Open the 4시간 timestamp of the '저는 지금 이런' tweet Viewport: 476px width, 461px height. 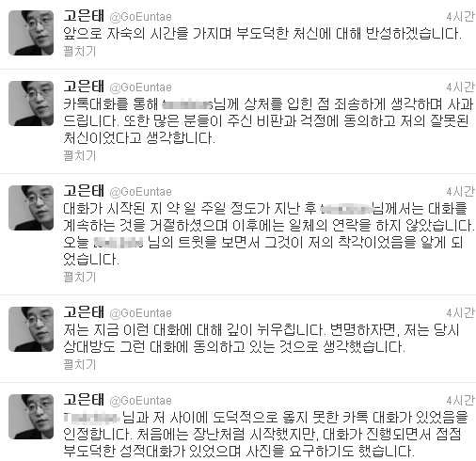461,313
